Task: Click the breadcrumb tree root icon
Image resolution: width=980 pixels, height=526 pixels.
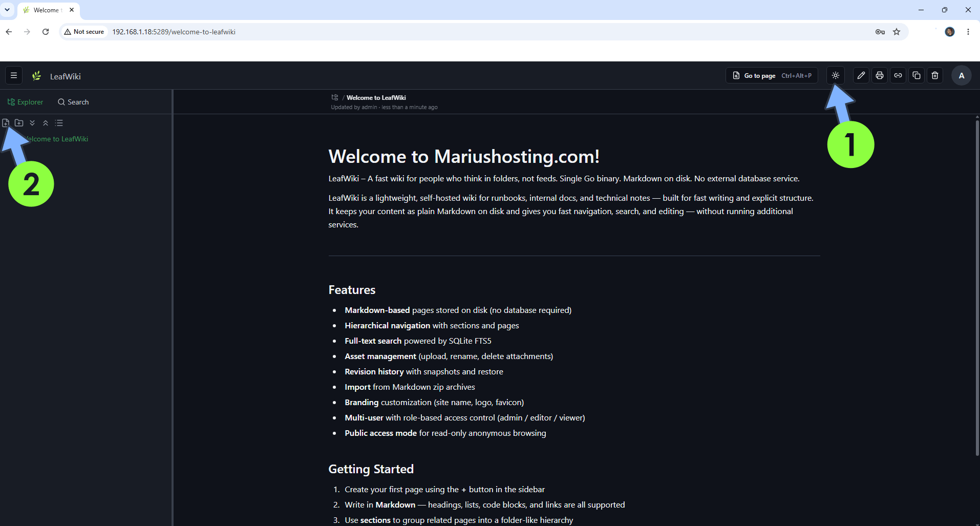Action: [335, 97]
